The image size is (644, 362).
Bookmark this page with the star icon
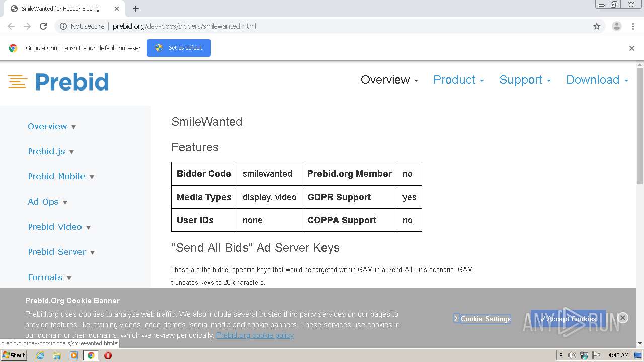click(597, 26)
